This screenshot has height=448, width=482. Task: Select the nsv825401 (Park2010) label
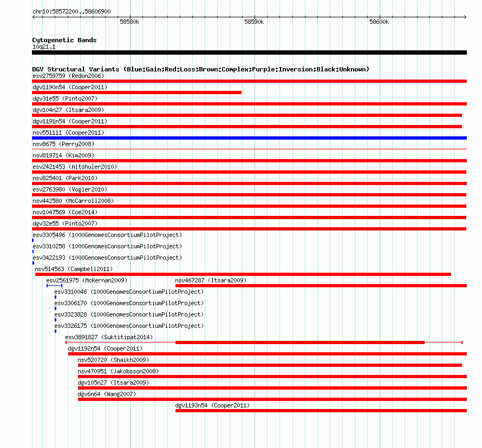point(65,178)
